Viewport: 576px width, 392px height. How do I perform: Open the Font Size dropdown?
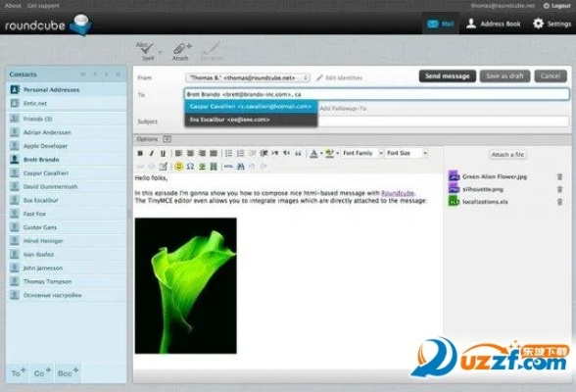pos(408,153)
